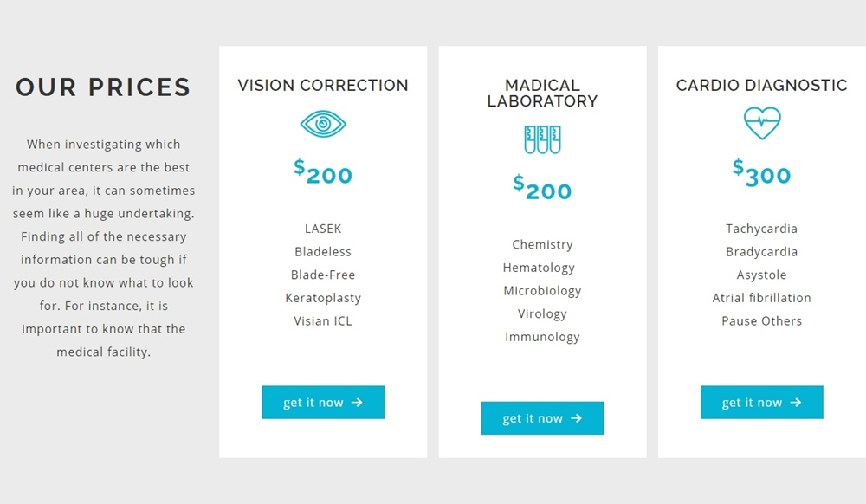Viewport: 866px width, 504px height.
Task: Click the arrow in Vision Correction's button
Action: pyautogui.click(x=358, y=403)
